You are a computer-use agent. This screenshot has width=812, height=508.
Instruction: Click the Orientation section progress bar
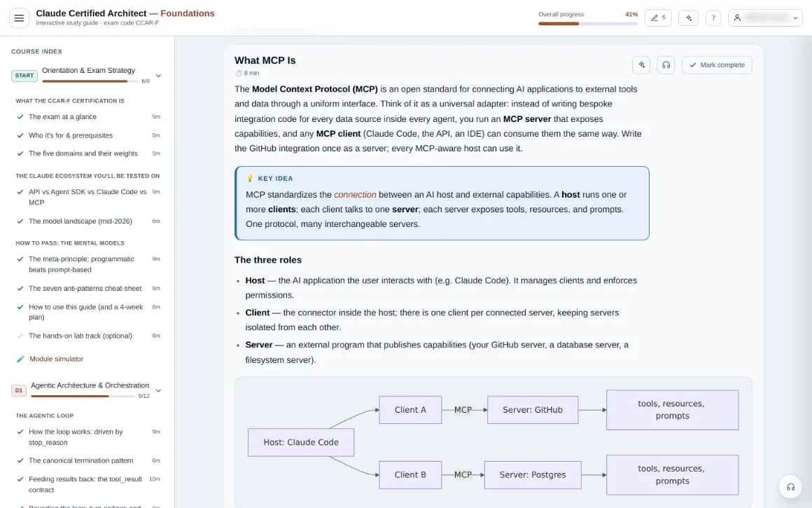(90, 81)
